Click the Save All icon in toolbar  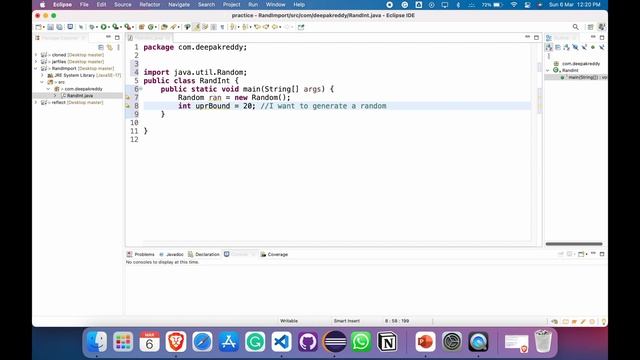60,27
